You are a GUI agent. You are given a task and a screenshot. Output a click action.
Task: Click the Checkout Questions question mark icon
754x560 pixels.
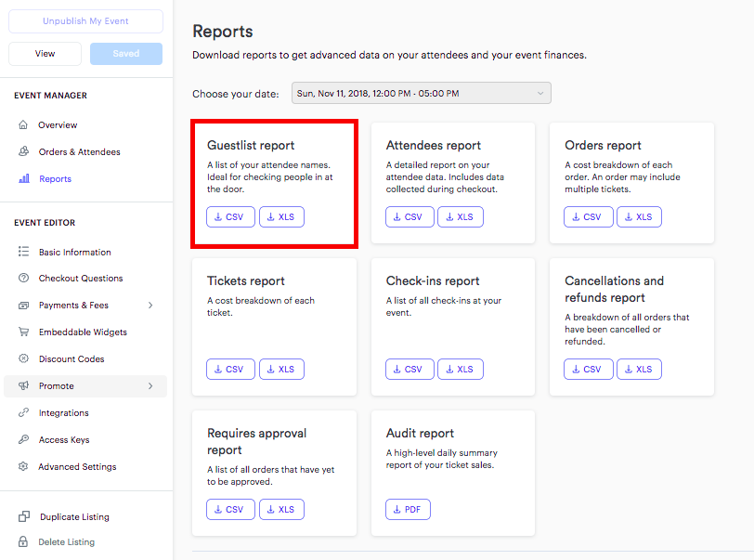tap(23, 278)
